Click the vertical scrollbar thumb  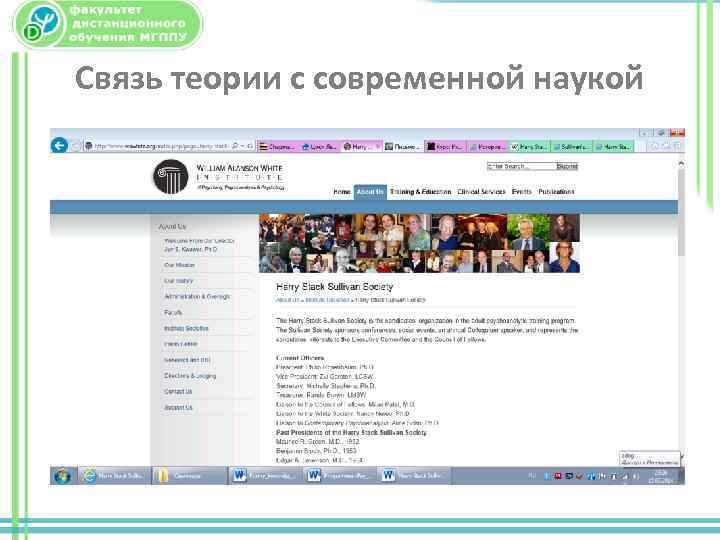681,214
